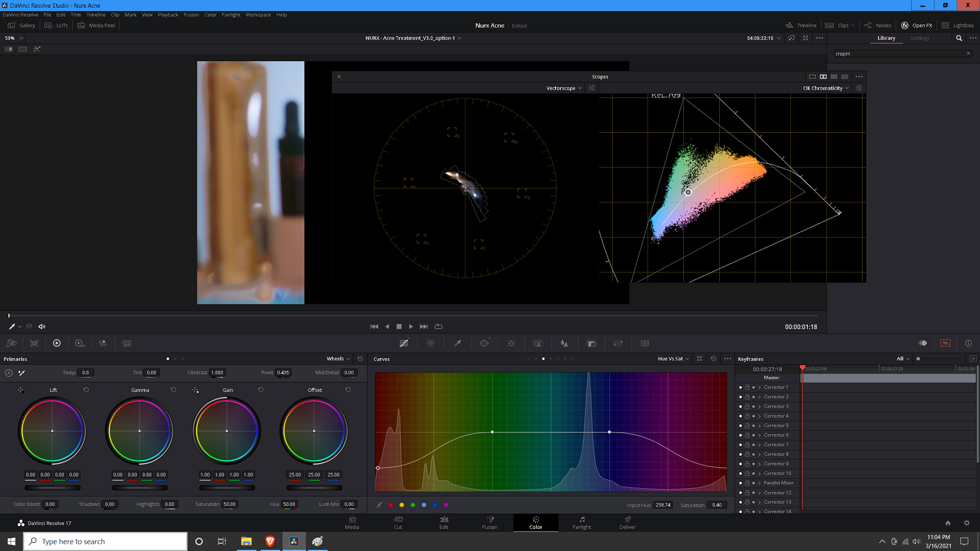Select the Qualifier eyedropper palette icon
This screenshot has height=551, width=980.
point(458,343)
